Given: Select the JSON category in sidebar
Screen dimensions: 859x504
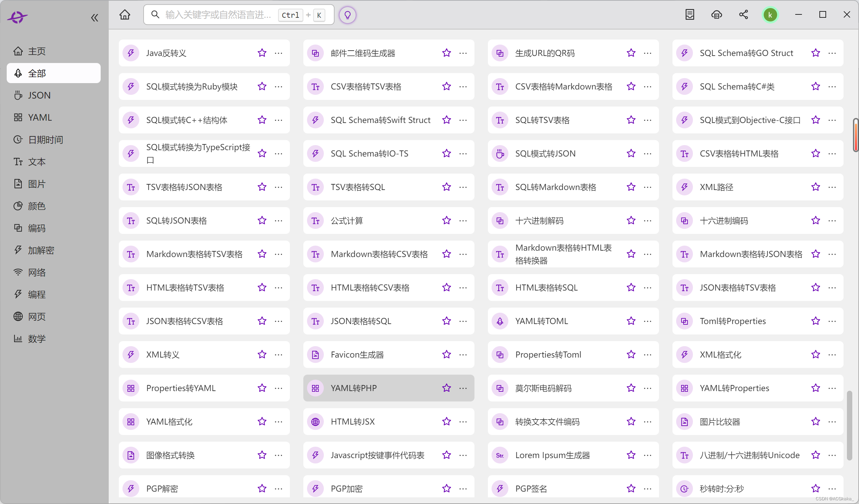Looking at the screenshot, I should tap(39, 96).
